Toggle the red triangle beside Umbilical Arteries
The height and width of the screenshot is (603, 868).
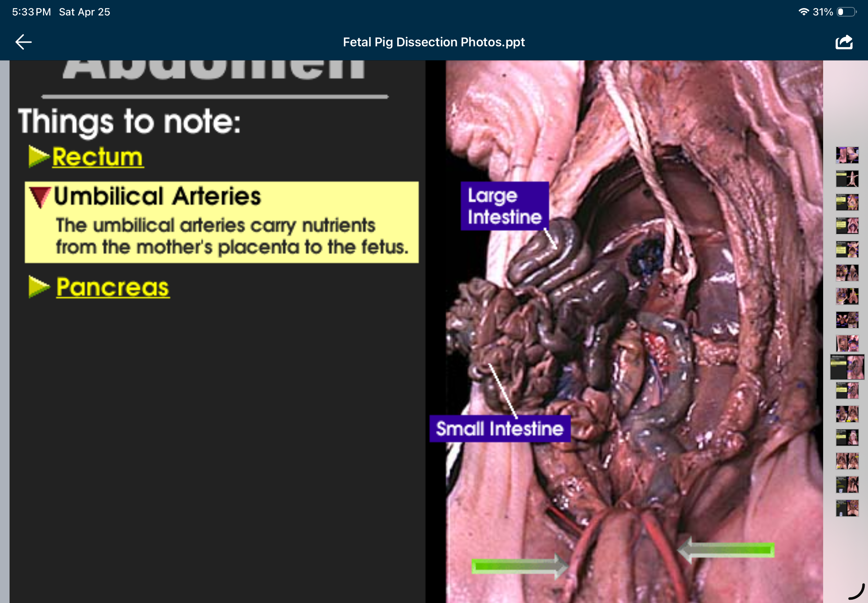[x=41, y=196]
